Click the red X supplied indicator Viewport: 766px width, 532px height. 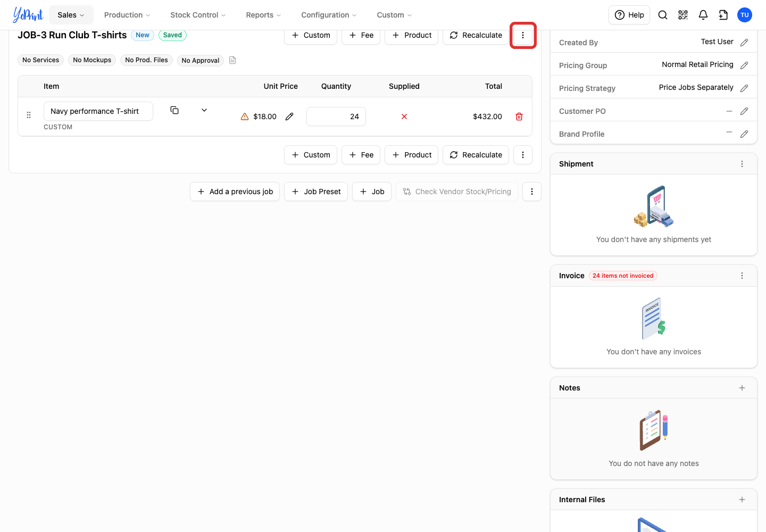[x=404, y=117]
